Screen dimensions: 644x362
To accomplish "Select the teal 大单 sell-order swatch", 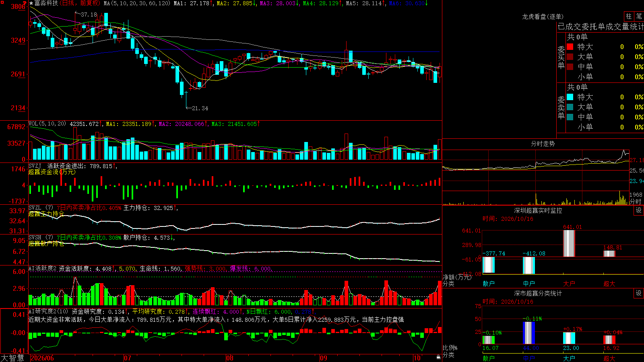I will click(x=570, y=107).
